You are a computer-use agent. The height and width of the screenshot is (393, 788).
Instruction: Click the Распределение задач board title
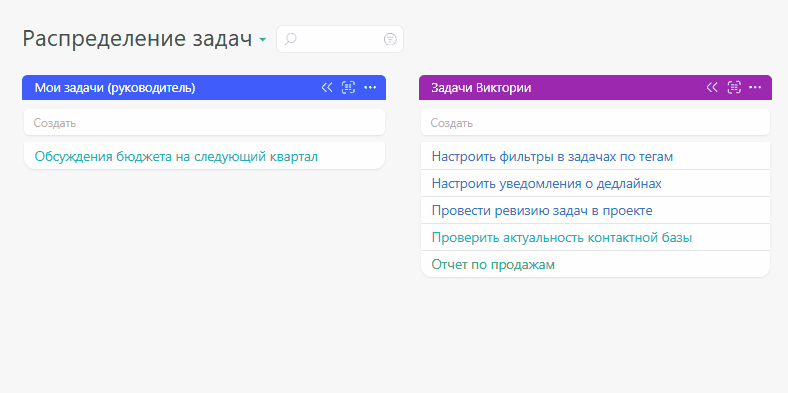(x=137, y=39)
